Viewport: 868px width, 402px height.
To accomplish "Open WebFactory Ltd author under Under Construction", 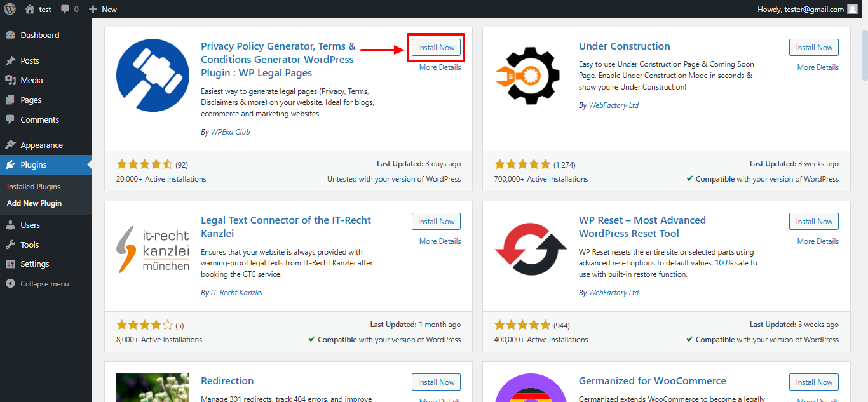I will [x=613, y=105].
